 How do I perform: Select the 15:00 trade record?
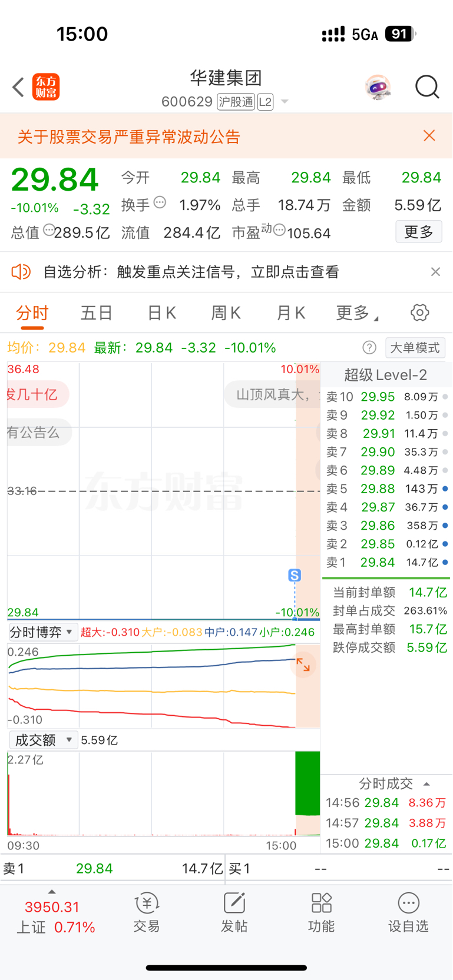(386, 843)
